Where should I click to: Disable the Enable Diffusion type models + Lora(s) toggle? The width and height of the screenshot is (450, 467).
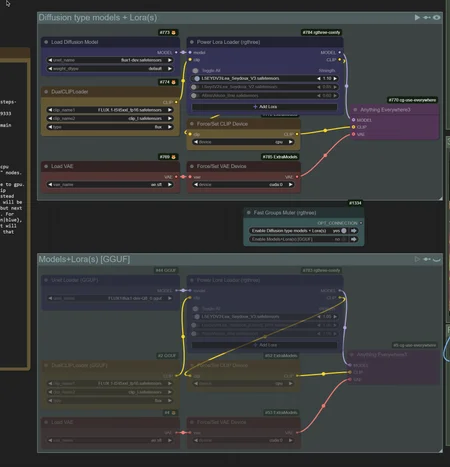[x=344, y=231]
